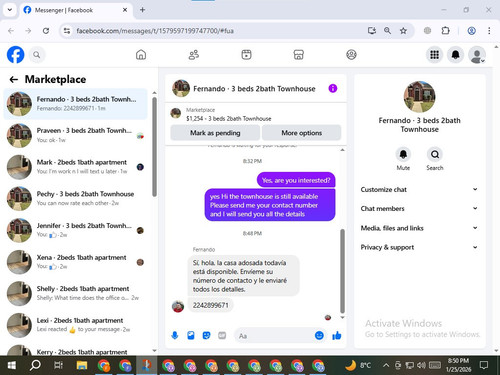Open the Facebook logo home link

(16, 55)
